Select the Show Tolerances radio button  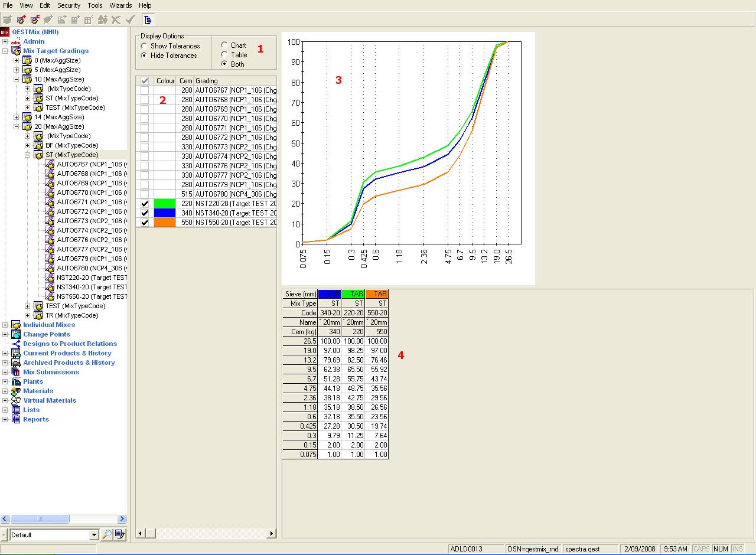[x=144, y=46]
